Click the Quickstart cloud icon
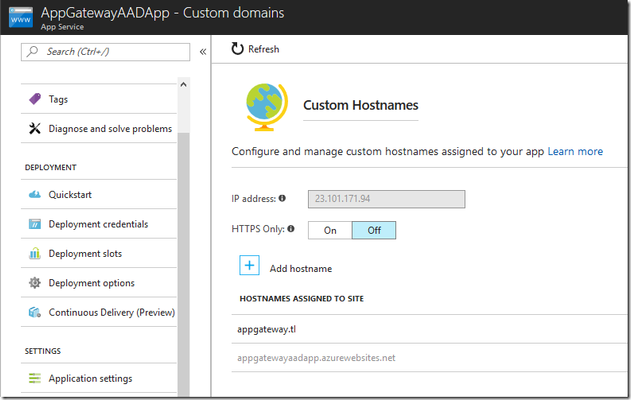The height and width of the screenshot is (400, 631). pyautogui.click(x=35, y=195)
